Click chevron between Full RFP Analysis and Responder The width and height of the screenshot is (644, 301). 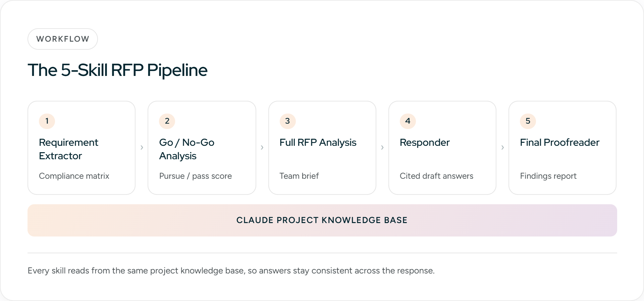pyautogui.click(x=382, y=147)
